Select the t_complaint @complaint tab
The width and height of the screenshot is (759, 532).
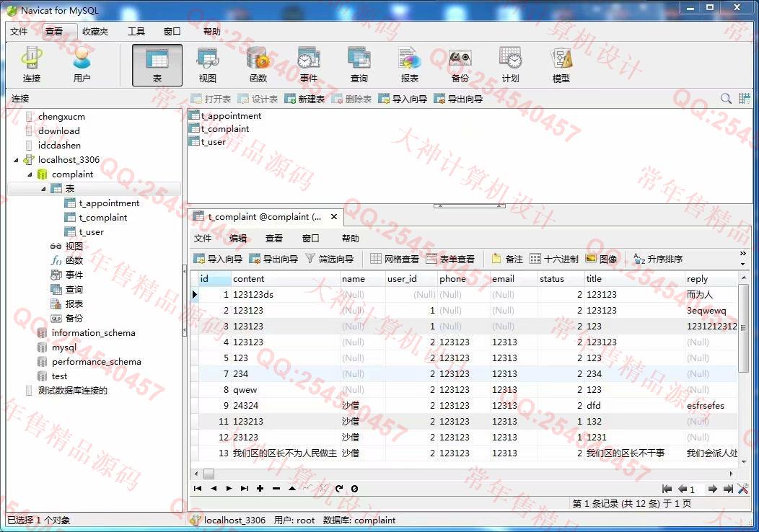click(265, 217)
